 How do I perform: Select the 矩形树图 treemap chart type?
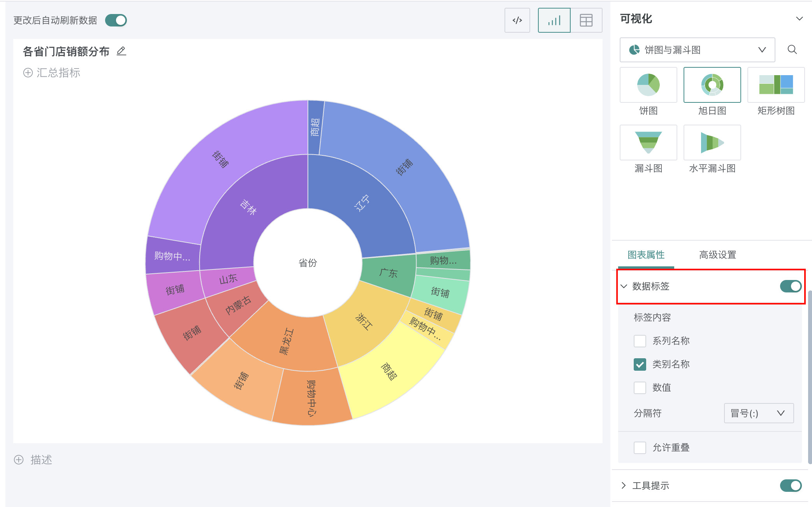pos(775,85)
